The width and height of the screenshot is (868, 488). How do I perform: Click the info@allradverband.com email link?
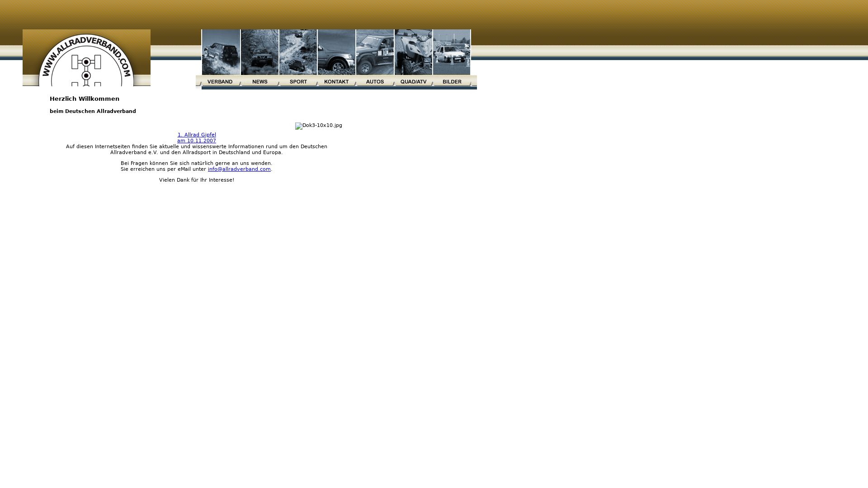239,169
